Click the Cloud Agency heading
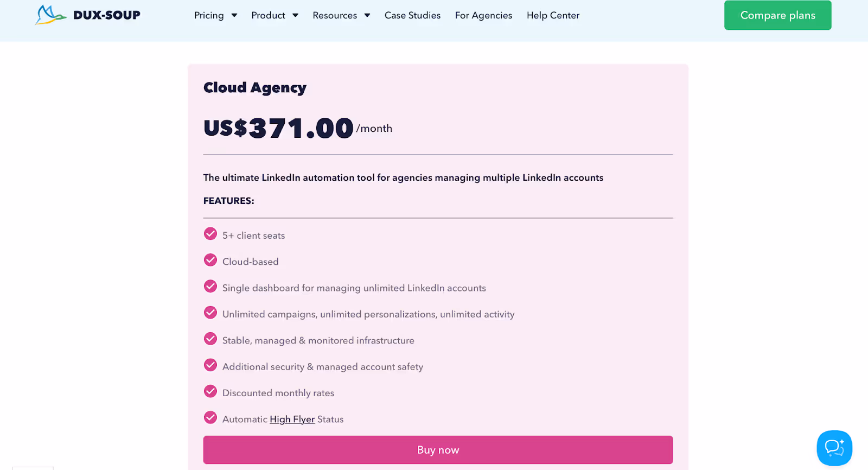The width and height of the screenshot is (868, 470). pyautogui.click(x=254, y=88)
